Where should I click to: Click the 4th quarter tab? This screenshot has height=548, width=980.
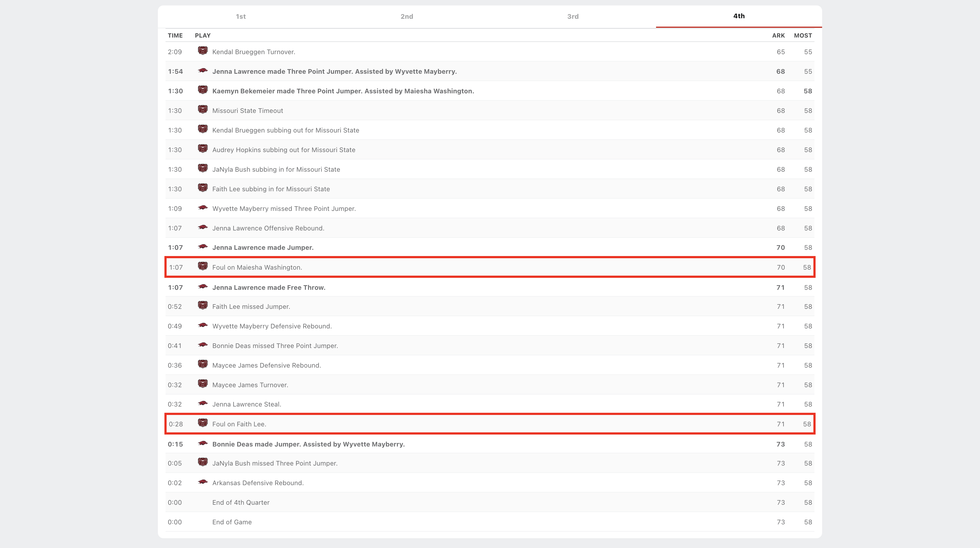pyautogui.click(x=739, y=16)
